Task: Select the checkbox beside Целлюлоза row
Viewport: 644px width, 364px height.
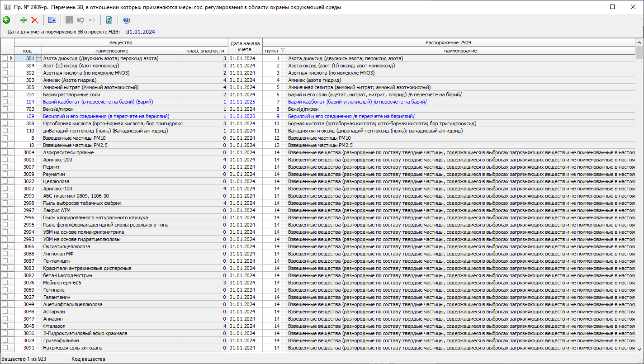Action: pyautogui.click(x=5, y=181)
